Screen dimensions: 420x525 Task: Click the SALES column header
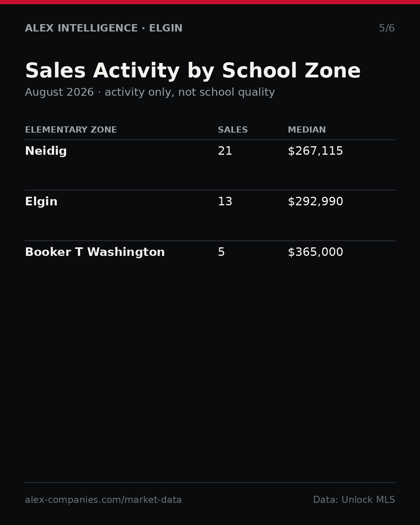[x=233, y=130]
